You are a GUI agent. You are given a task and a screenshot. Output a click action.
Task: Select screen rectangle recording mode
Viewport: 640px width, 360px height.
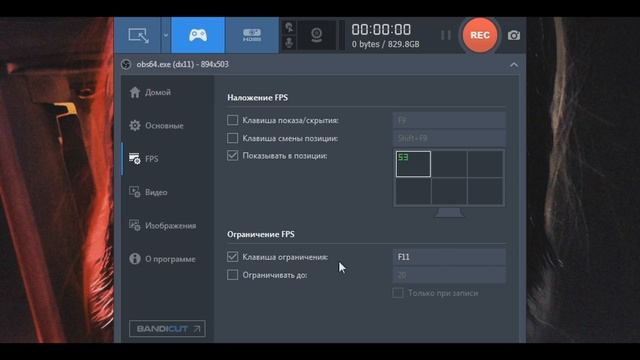[x=138, y=35]
